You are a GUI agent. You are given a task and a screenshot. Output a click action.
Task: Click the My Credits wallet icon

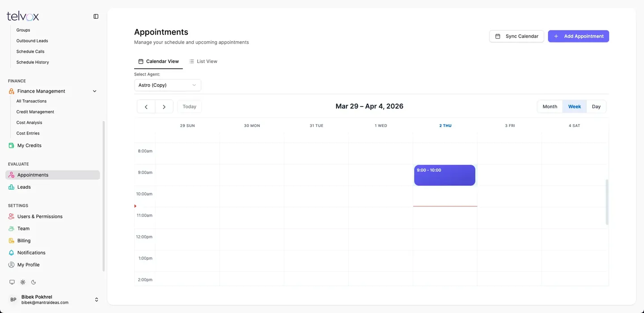(x=12, y=145)
